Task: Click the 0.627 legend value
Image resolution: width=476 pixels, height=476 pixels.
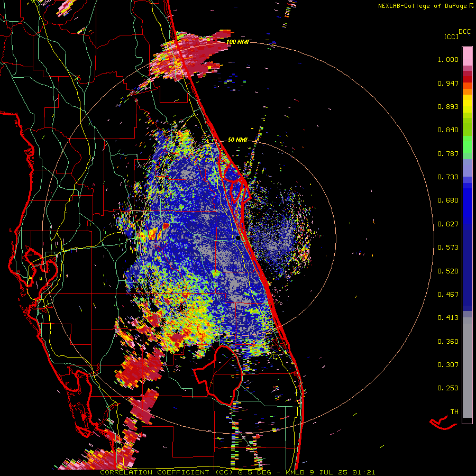Action: pos(448,224)
